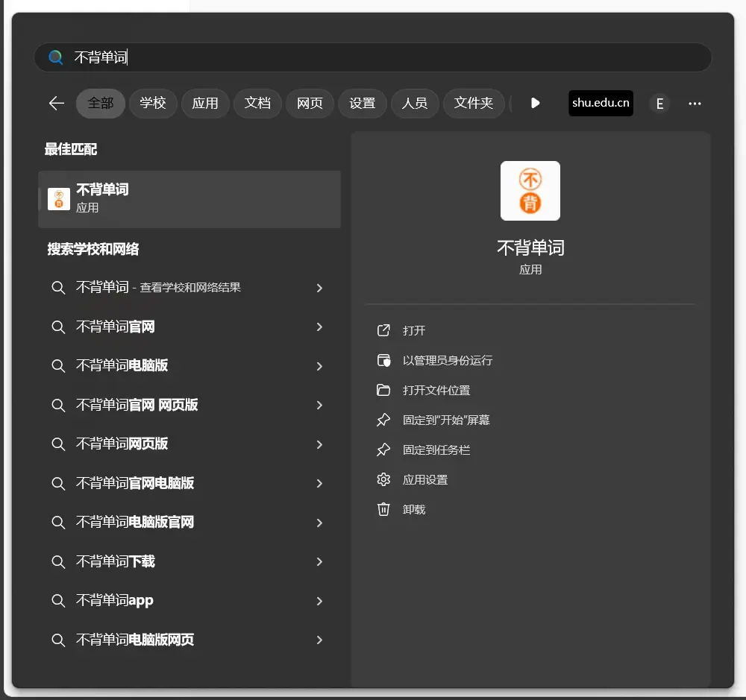Click search icon beside 不背单词下载

tap(58, 562)
